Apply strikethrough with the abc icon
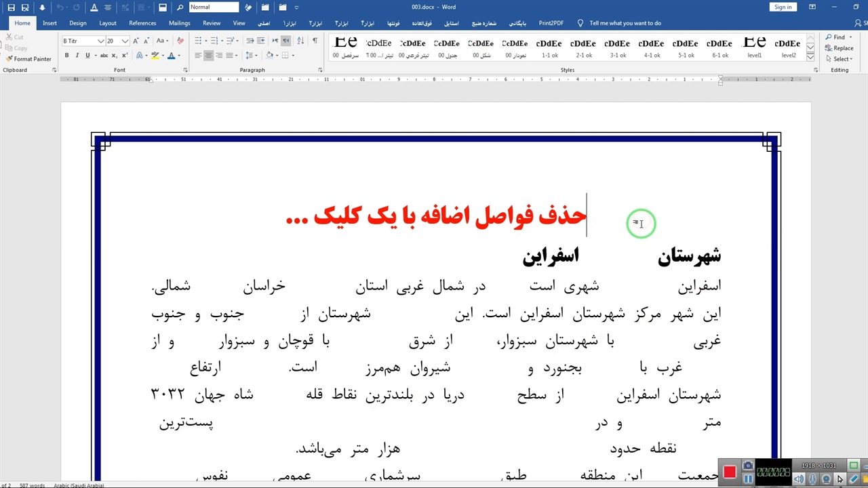Viewport: 868px width, 488px height. (x=104, y=56)
